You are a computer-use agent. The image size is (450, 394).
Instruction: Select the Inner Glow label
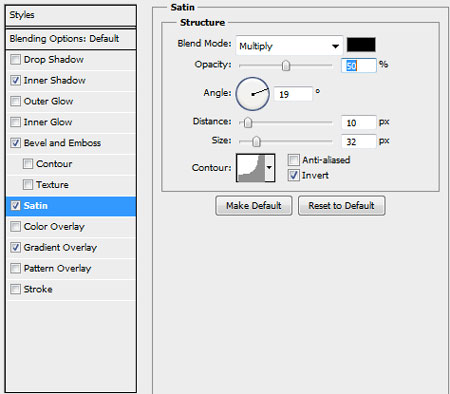pyautogui.click(x=48, y=122)
